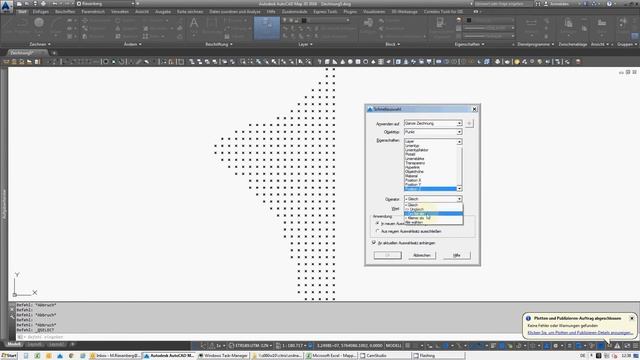Click the pick-objects button beside Anwenden auf
This screenshot has height=360, width=640.
click(x=469, y=123)
